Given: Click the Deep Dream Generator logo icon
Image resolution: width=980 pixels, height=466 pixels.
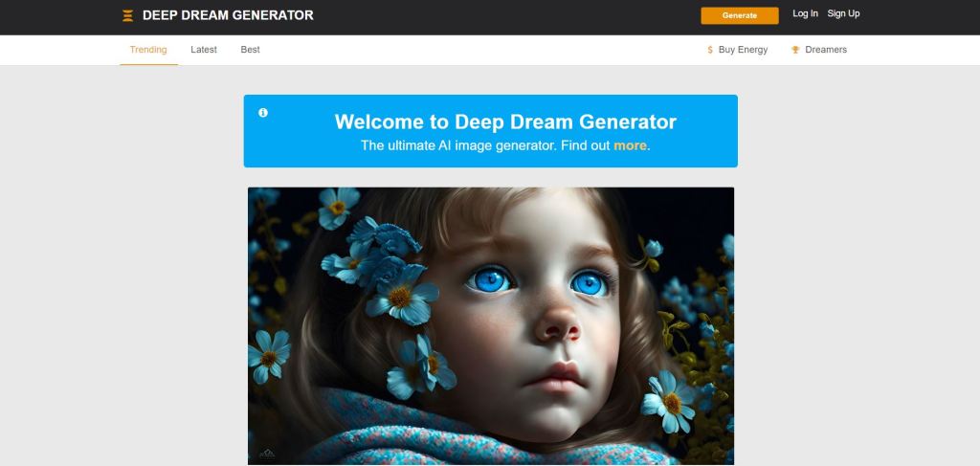Looking at the screenshot, I should point(127,15).
